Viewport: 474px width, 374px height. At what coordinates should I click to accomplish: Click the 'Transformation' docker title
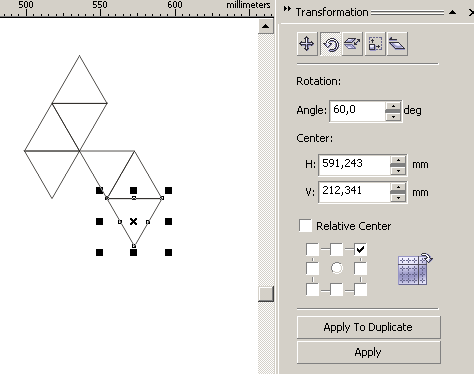pyautogui.click(x=332, y=12)
